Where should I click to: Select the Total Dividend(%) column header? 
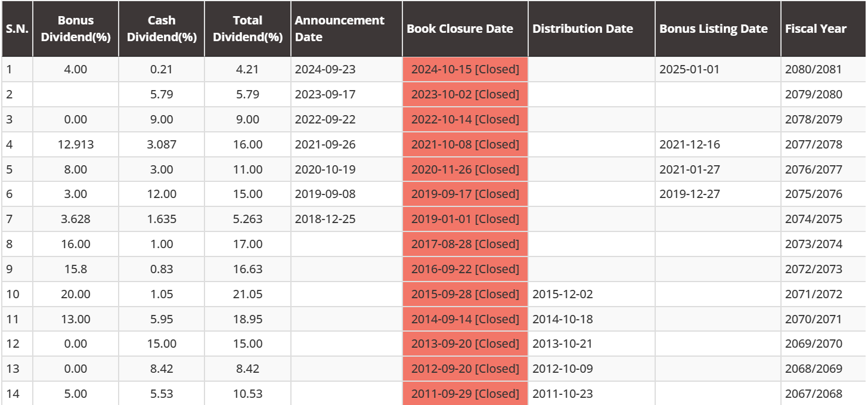pos(247,29)
